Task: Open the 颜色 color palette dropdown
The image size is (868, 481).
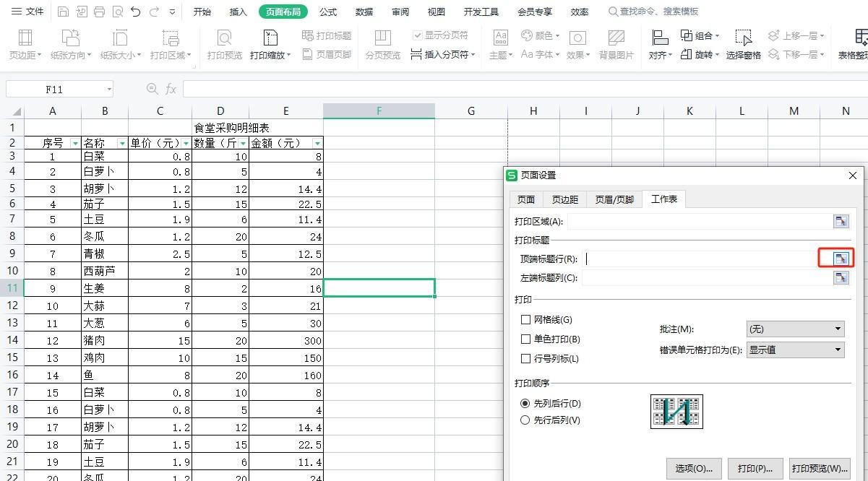Action: [x=540, y=35]
